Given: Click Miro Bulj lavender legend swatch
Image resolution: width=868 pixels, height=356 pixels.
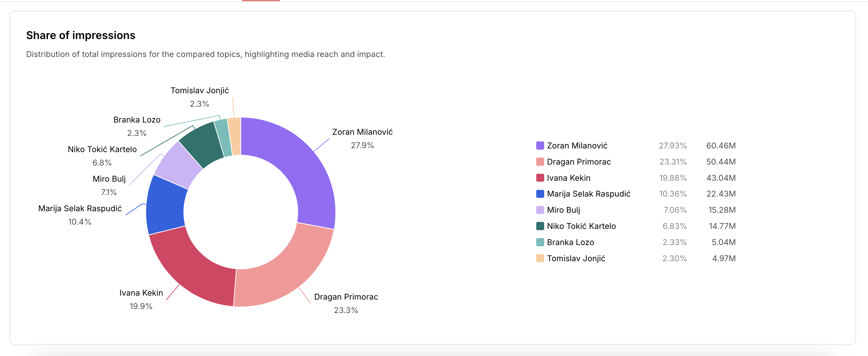Looking at the screenshot, I should pos(540,210).
